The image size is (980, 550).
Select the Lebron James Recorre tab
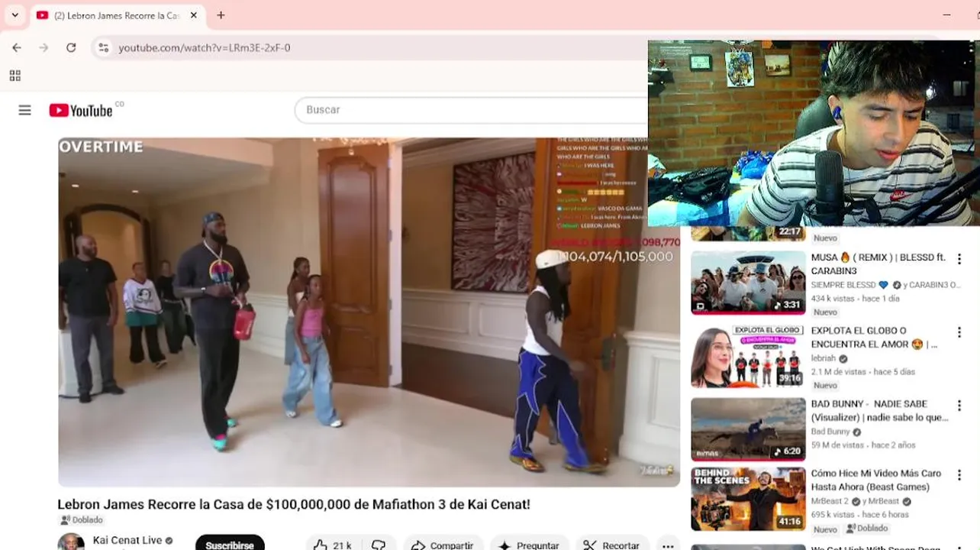click(x=118, y=15)
